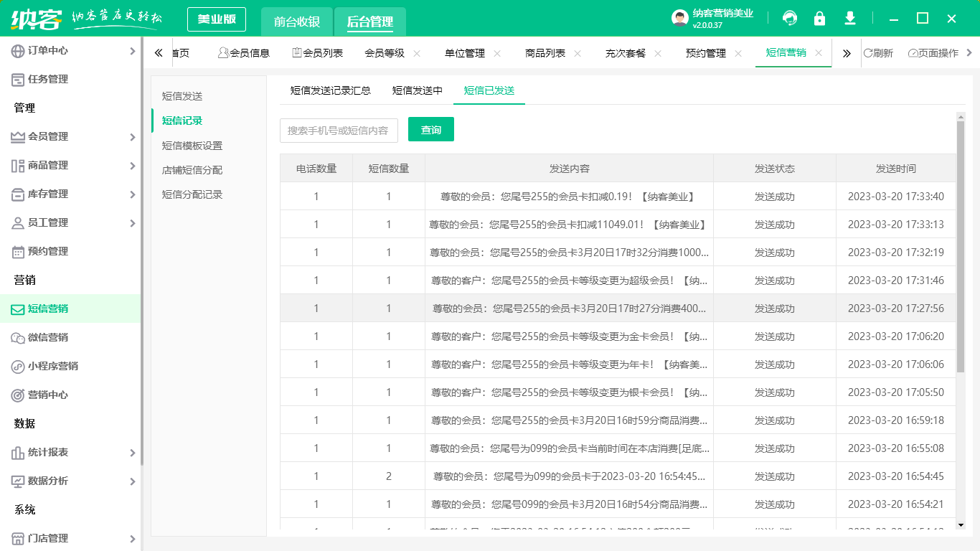The height and width of the screenshot is (551, 980).
Task: Open the lock screen icon in titlebar
Action: tap(819, 18)
